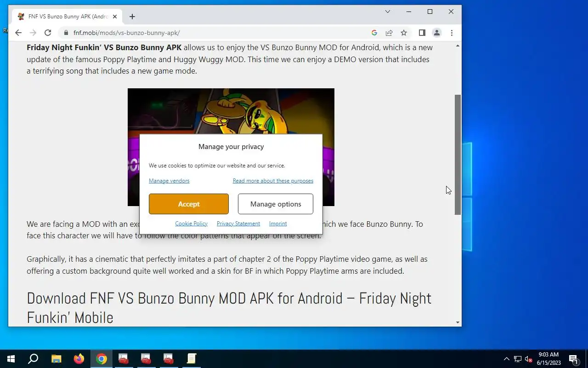Image resolution: width=588 pixels, height=368 pixels.
Task: Maximize the Chrome window
Action: [x=430, y=11]
